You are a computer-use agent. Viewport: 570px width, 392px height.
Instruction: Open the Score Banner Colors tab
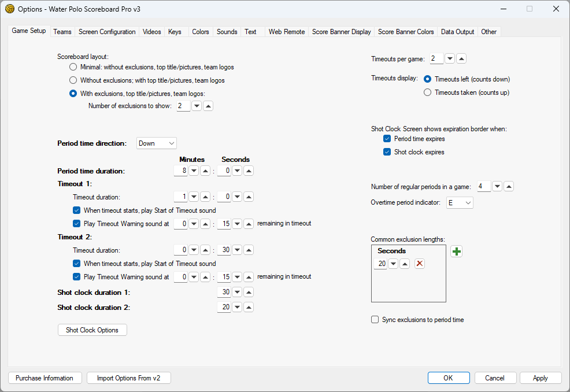406,32
